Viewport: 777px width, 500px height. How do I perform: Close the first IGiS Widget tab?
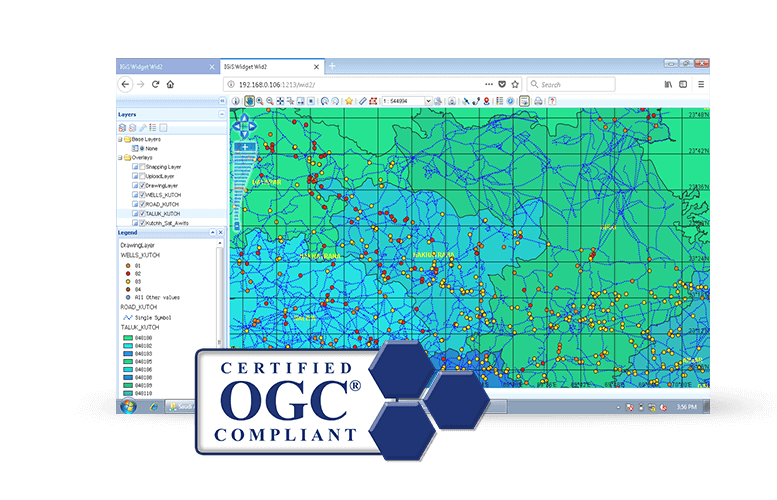coord(212,67)
